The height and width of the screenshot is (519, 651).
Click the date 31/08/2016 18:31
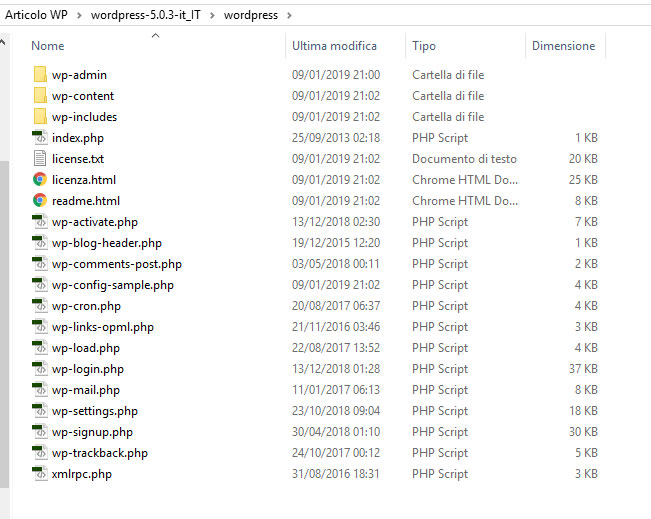(336, 474)
